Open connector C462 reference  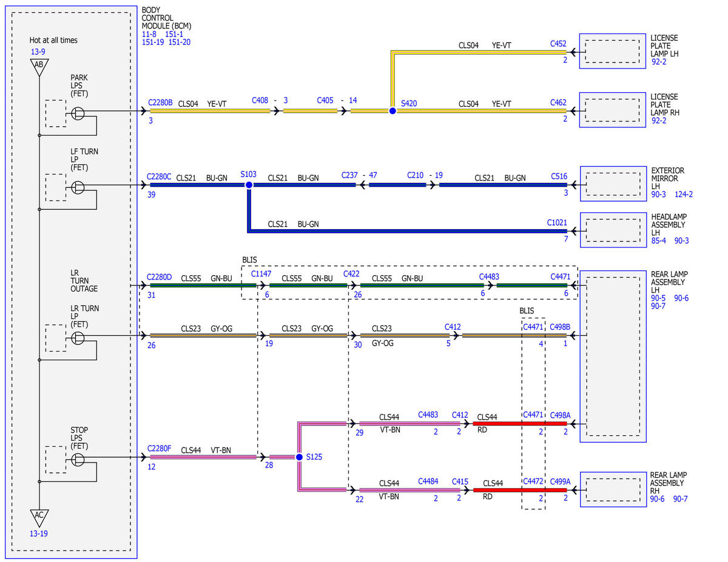pos(558,103)
